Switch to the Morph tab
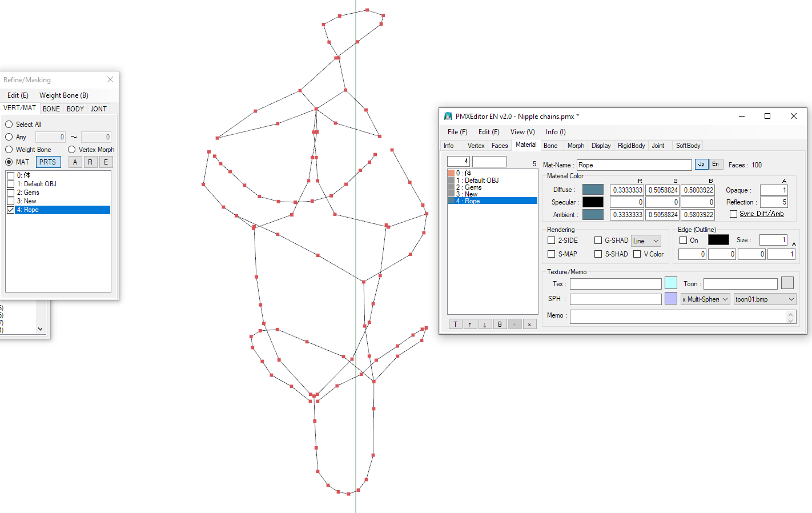812x513 pixels. [576, 146]
